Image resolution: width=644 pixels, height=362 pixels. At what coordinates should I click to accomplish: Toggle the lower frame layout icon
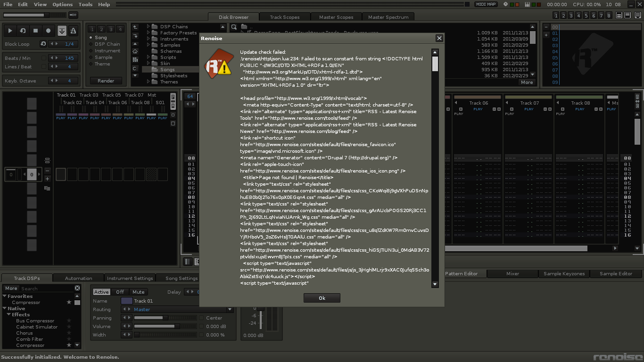[x=627, y=16]
